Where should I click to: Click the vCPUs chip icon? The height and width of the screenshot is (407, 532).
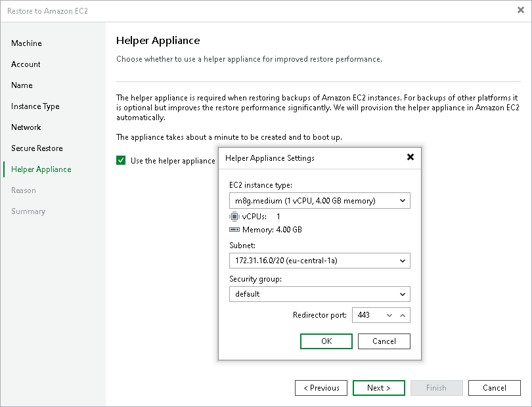[234, 217]
